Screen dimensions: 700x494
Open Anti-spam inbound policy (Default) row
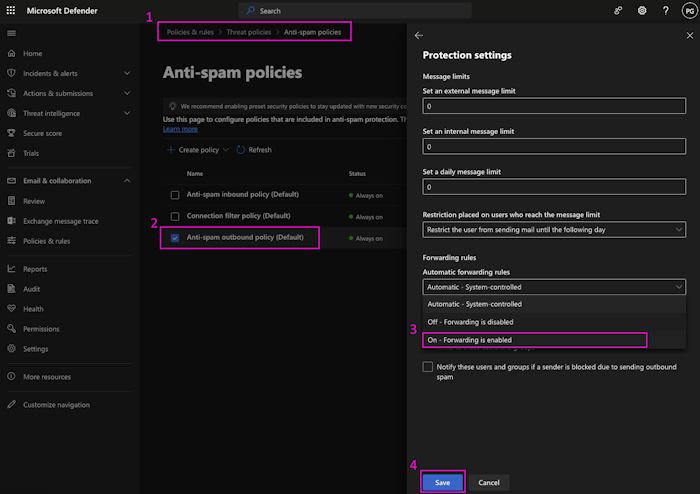243,194
